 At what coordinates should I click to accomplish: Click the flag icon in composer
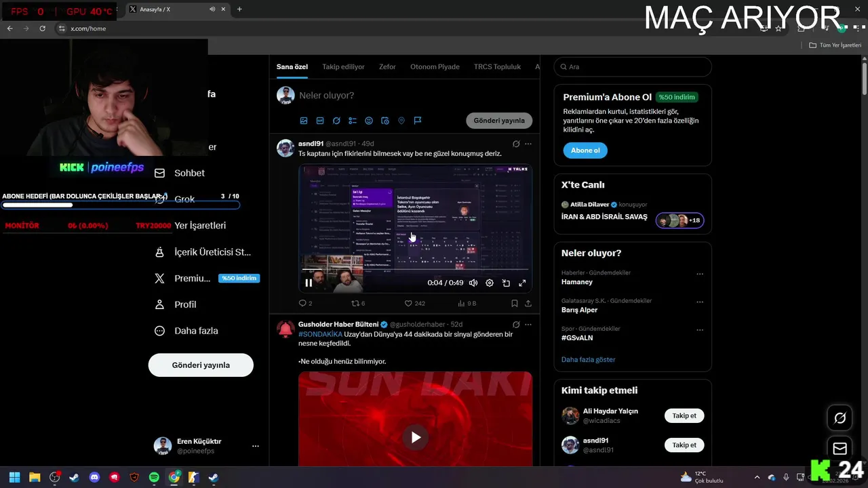418,121
